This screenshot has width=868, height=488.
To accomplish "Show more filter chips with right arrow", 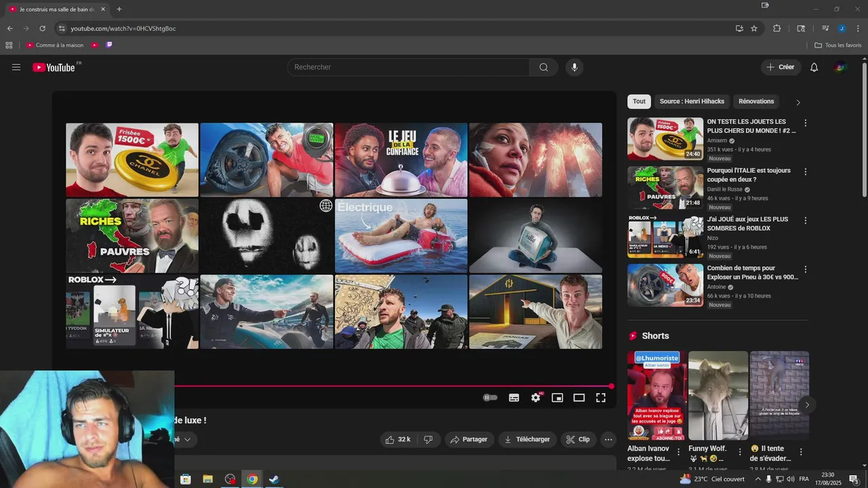I will tap(798, 102).
